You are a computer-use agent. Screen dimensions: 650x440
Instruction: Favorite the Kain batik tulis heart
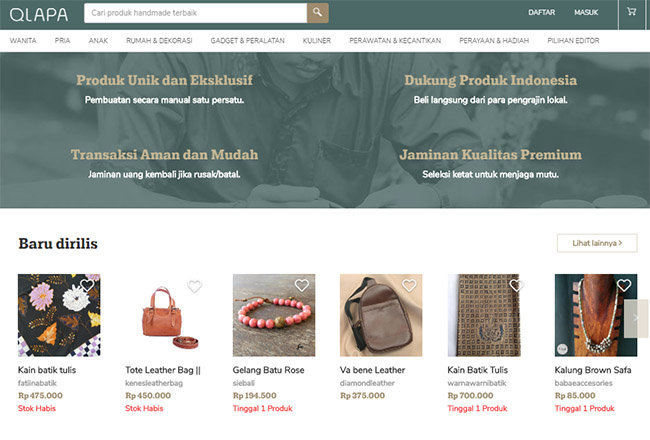pyautogui.click(x=87, y=285)
